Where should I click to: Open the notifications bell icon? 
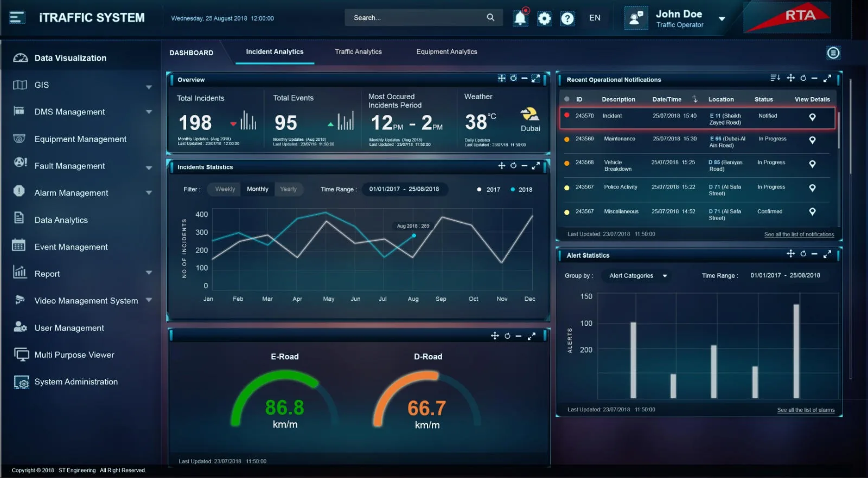click(x=520, y=18)
